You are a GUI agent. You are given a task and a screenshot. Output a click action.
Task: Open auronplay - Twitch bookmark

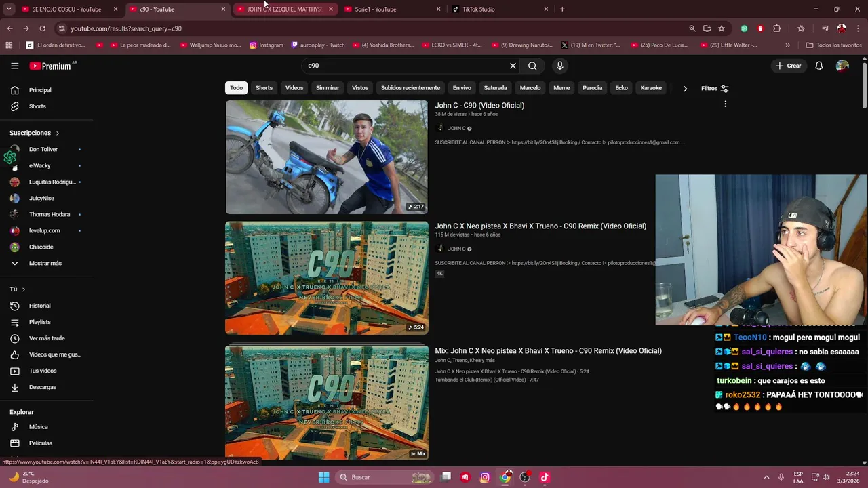point(318,45)
